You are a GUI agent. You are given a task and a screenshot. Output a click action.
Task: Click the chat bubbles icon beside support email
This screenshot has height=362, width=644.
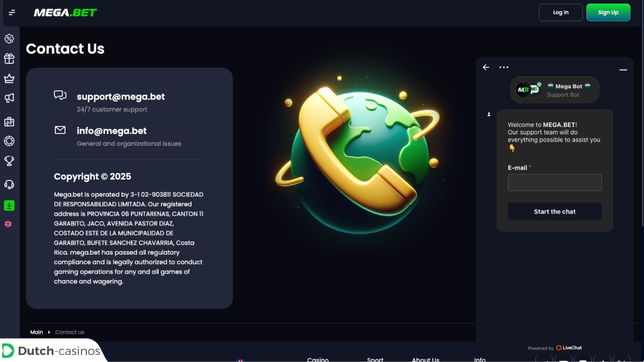[x=60, y=95]
